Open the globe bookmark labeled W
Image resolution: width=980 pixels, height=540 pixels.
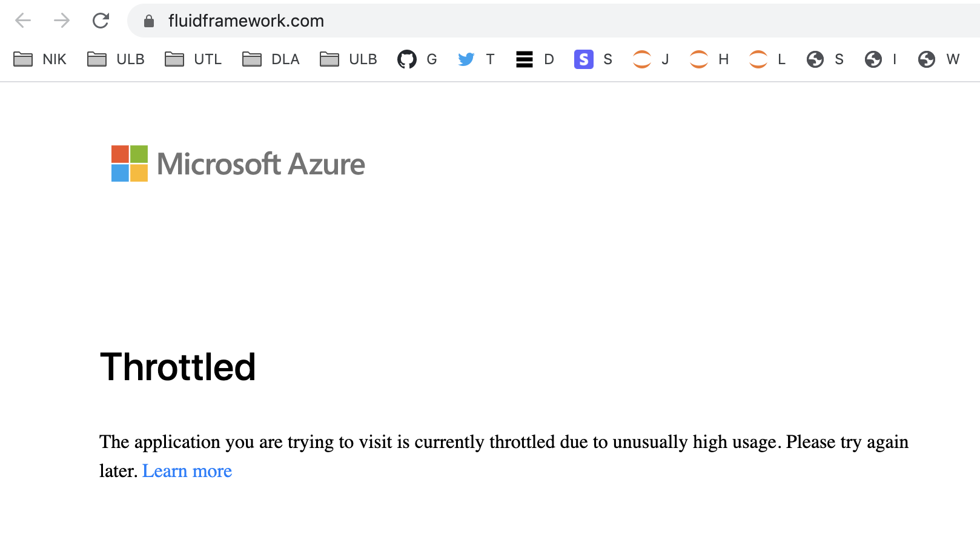pos(927,59)
